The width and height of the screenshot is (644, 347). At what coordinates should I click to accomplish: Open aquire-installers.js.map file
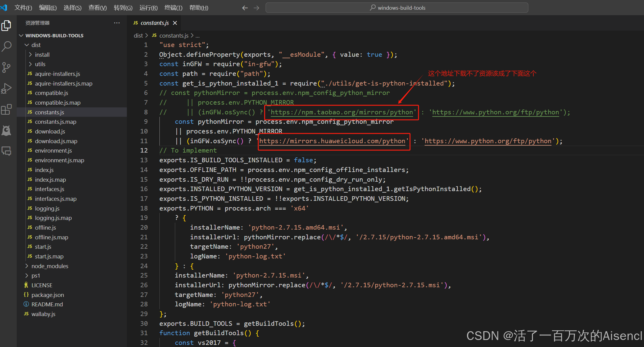[x=63, y=83]
